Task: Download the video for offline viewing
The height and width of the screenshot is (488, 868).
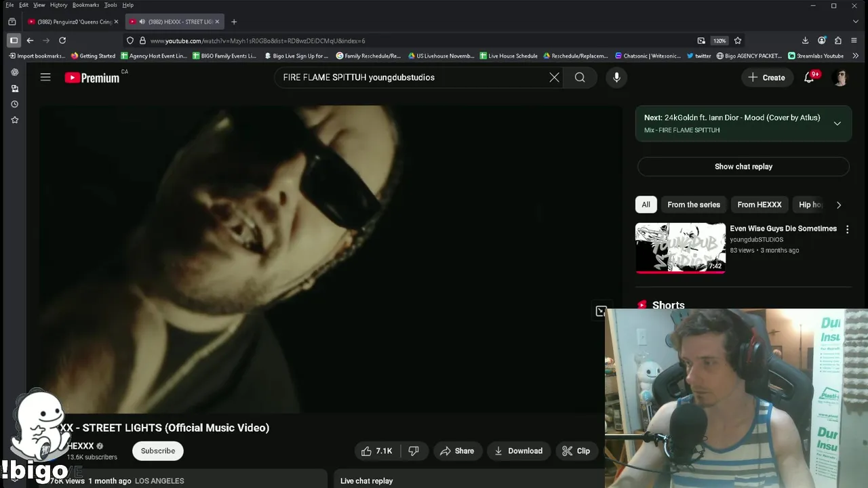Action: point(519,451)
